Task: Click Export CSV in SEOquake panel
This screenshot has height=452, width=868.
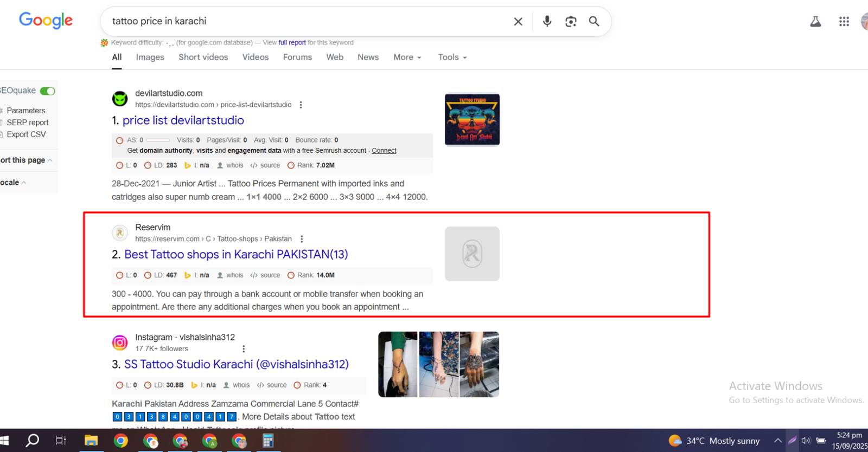Action: pyautogui.click(x=26, y=134)
